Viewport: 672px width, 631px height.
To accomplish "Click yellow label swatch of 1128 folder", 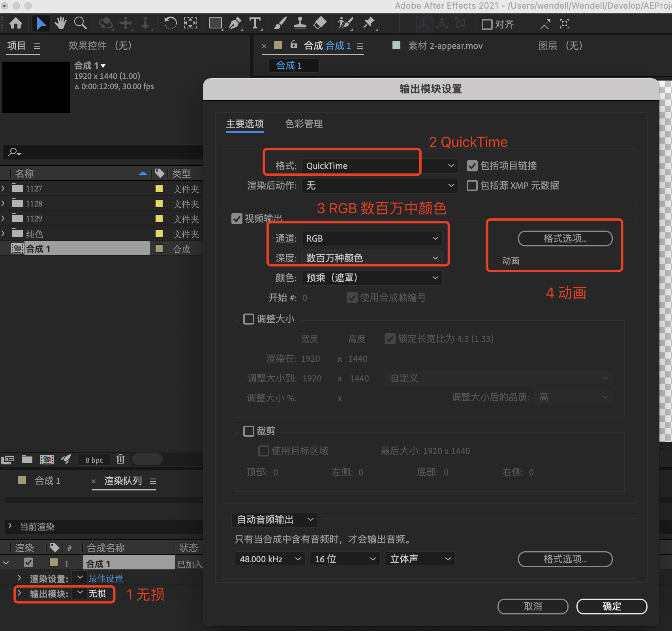I will coord(159,203).
